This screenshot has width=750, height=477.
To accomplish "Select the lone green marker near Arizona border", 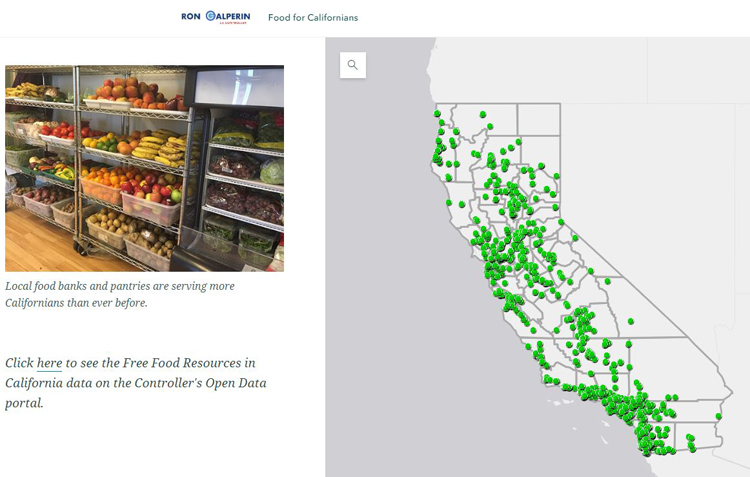I will coord(718,416).
